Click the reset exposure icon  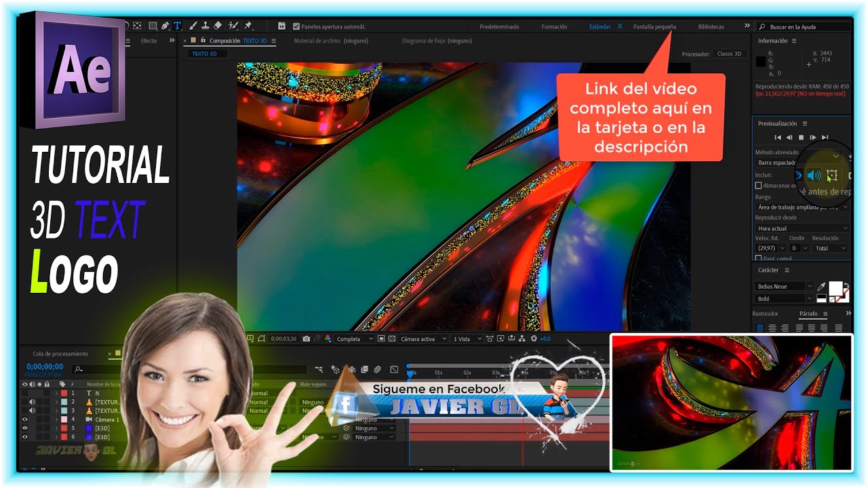[534, 339]
